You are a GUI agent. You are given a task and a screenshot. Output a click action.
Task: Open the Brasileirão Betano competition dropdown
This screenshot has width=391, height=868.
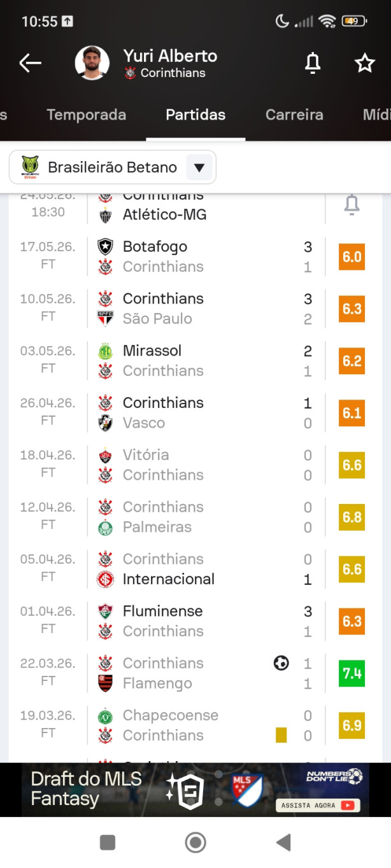click(x=113, y=167)
